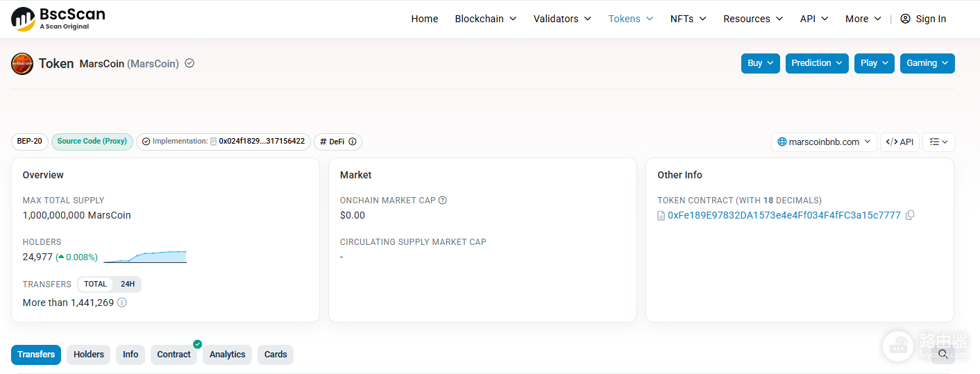
Task: Click the user icon beside Sign In
Action: click(905, 19)
